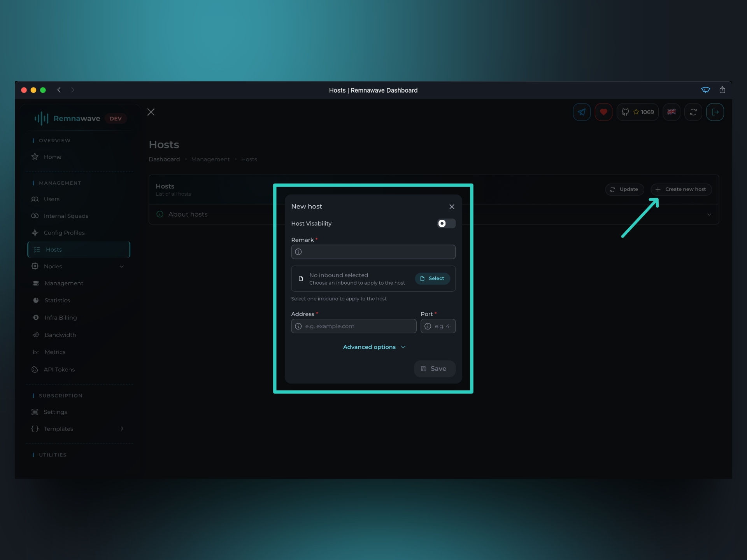Expand the Nodes sidebar chevron

(x=122, y=266)
